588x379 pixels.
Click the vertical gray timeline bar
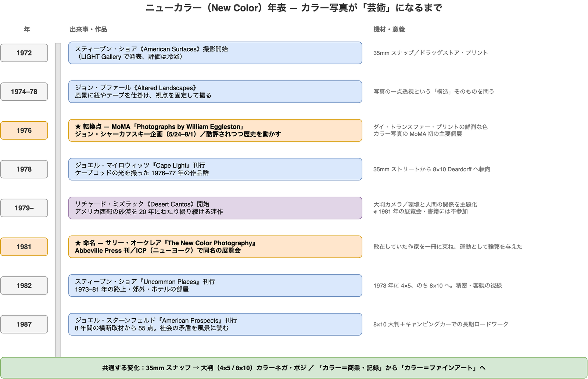pos(58,200)
